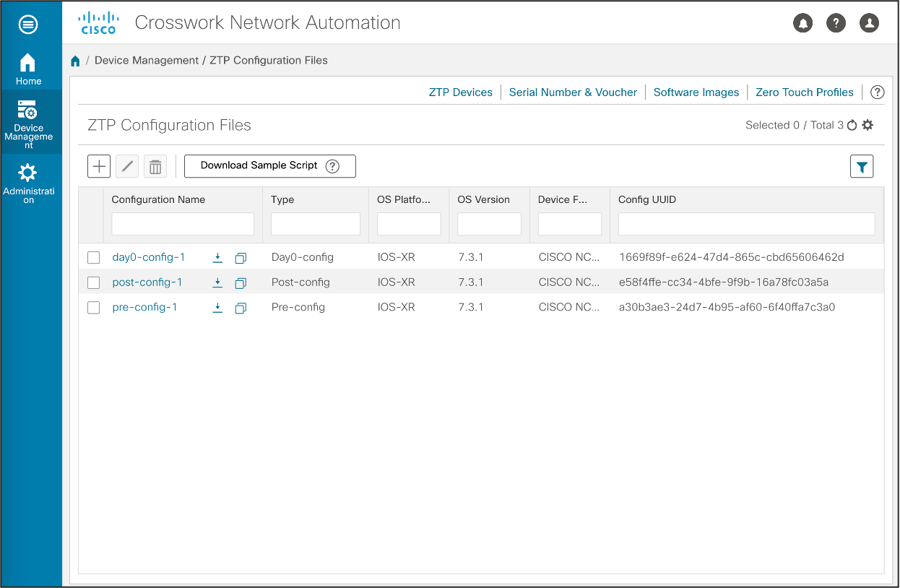
Task: Select the day0-config-1 row checkbox
Action: coord(93,258)
